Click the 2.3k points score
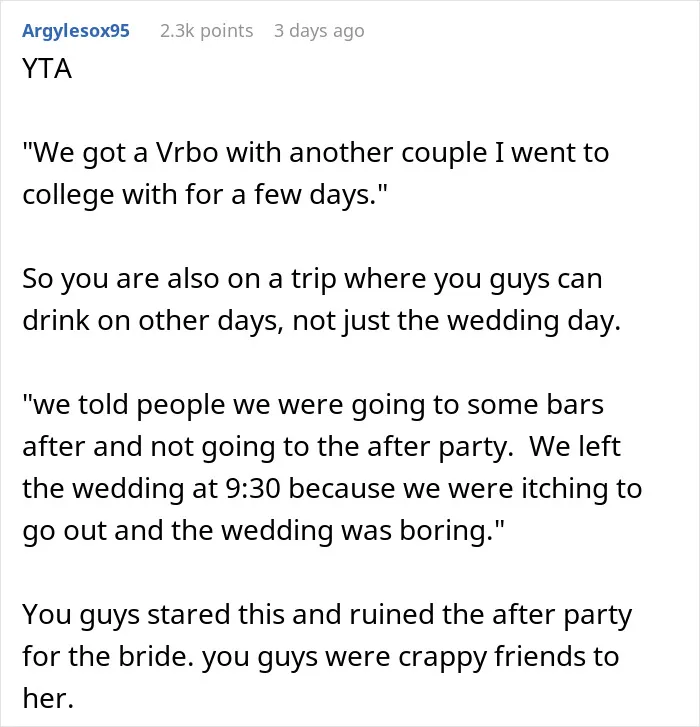 206,31
